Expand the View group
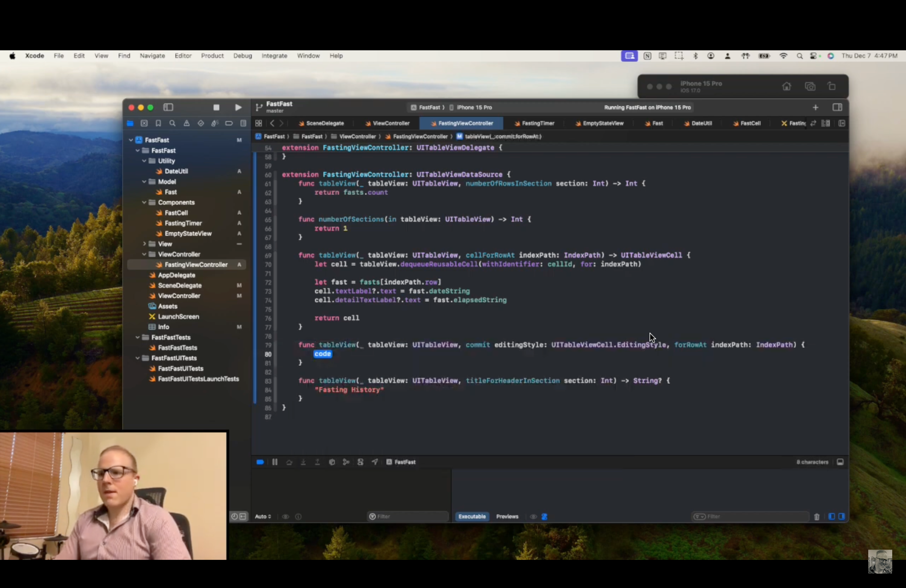 point(144,244)
